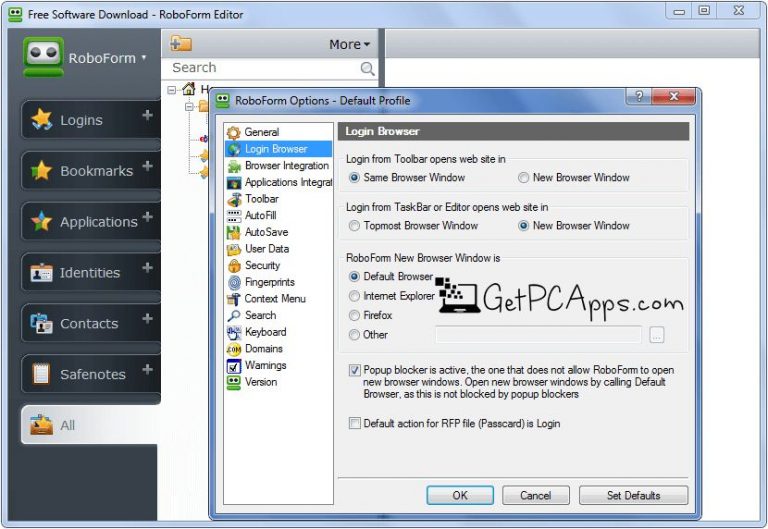Open Version info robot icon

[x=234, y=383]
